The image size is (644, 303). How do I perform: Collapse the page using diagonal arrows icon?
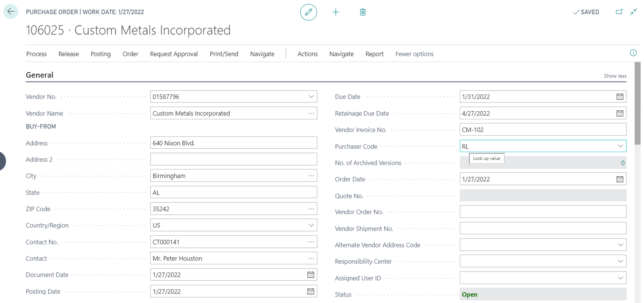point(633,12)
